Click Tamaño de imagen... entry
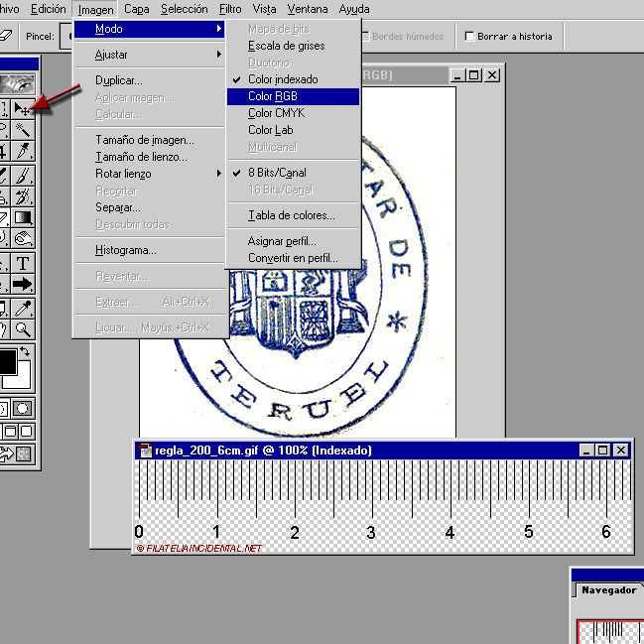This screenshot has height=644, width=644. coord(144,140)
